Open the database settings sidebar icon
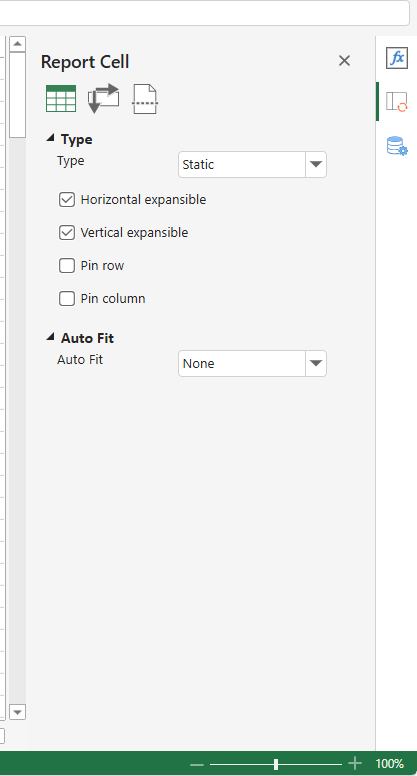This screenshot has height=776, width=417. [x=397, y=146]
